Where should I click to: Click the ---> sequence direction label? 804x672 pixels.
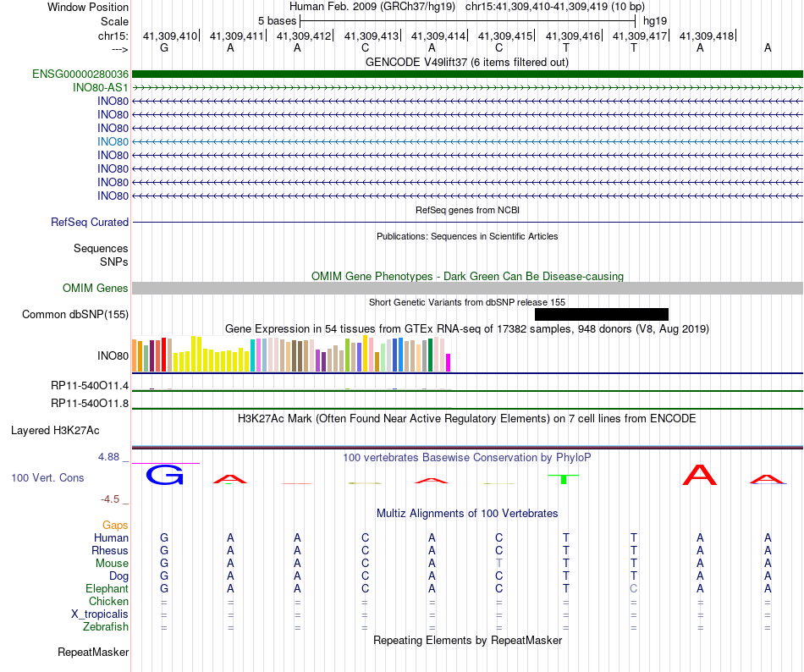(120, 49)
